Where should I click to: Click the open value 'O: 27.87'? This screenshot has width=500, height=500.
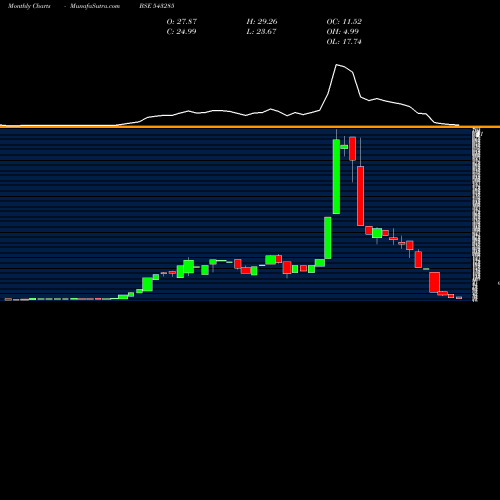(182, 21)
